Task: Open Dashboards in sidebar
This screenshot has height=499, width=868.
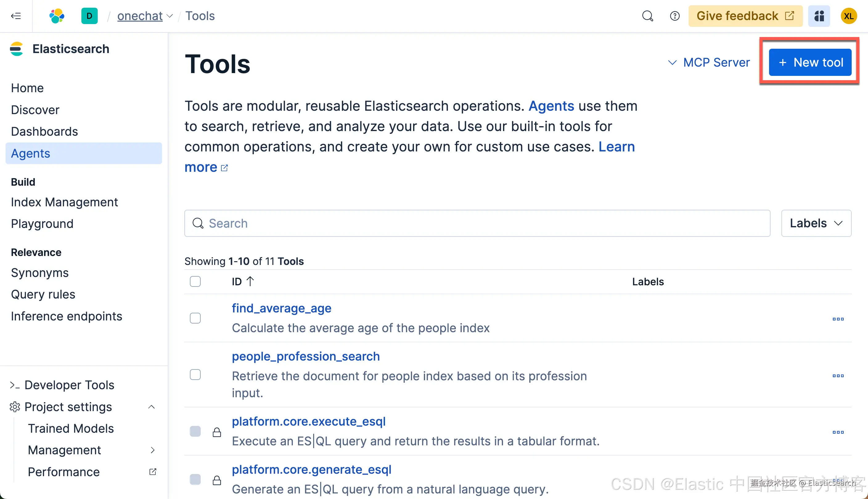Action: pyautogui.click(x=44, y=132)
